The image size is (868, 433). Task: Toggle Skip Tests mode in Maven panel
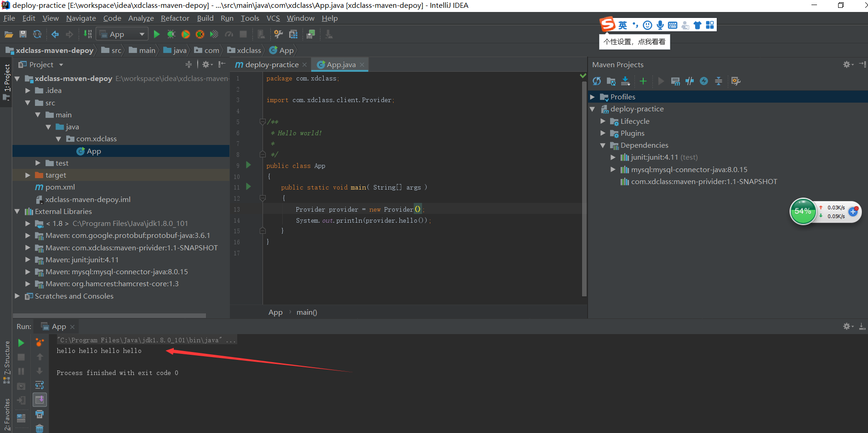tap(690, 81)
